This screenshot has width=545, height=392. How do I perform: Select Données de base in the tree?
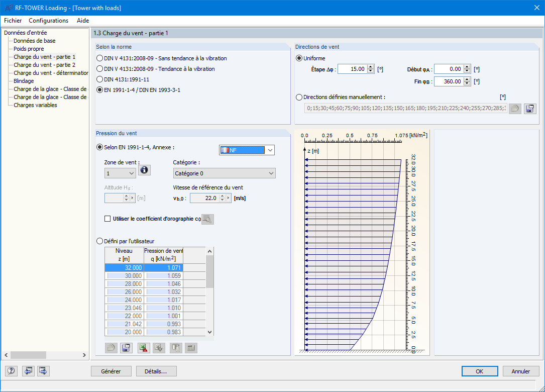click(35, 41)
